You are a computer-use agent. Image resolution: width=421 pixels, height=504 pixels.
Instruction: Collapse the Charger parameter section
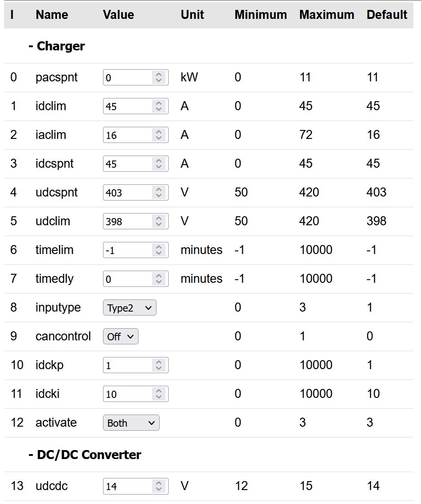point(57,46)
